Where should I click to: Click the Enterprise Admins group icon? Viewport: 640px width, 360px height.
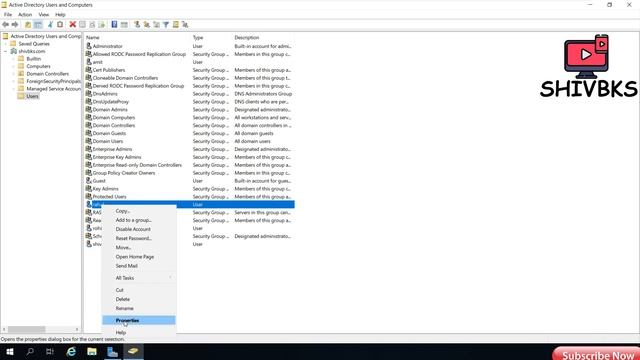coord(89,149)
